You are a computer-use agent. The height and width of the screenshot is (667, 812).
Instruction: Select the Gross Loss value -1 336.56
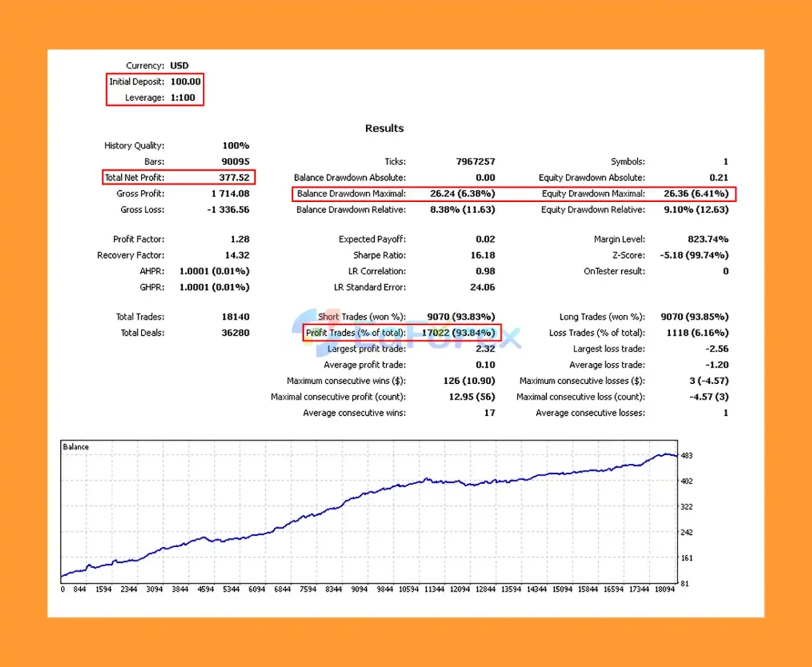click(228, 210)
